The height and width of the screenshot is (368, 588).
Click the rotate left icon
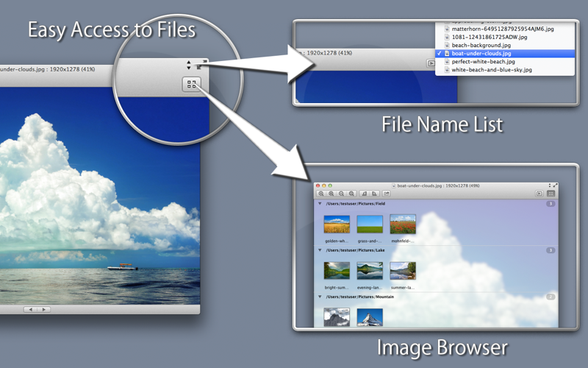(364, 194)
